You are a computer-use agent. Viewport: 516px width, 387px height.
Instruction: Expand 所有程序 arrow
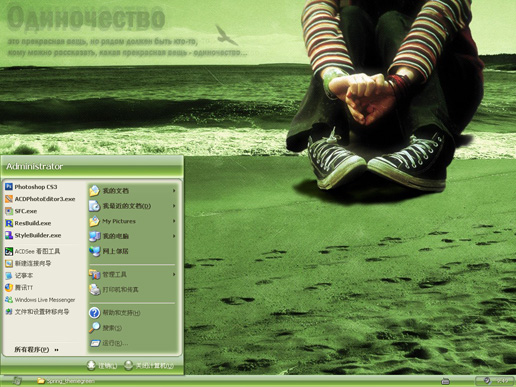click(56, 350)
